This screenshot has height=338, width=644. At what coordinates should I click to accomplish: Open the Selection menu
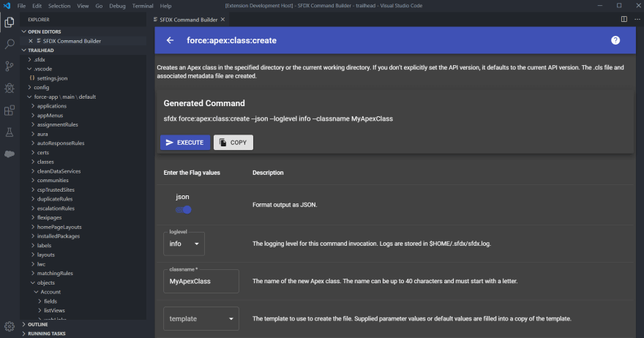pyautogui.click(x=59, y=6)
